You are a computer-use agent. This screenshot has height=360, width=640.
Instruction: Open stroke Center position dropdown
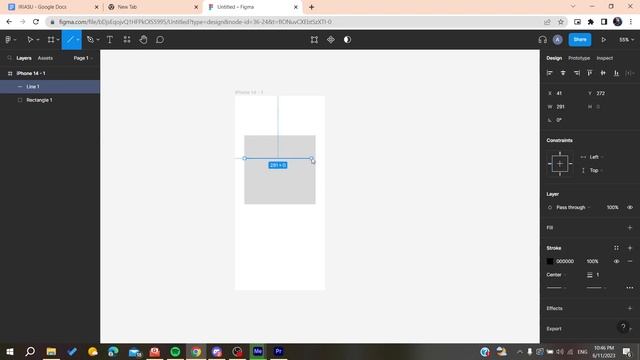tap(556, 275)
